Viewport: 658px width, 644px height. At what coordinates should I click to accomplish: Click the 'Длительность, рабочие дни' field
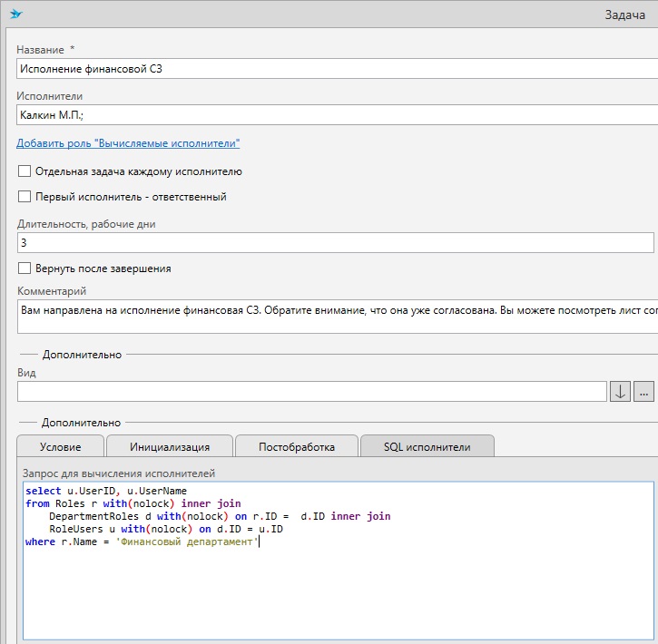point(336,243)
